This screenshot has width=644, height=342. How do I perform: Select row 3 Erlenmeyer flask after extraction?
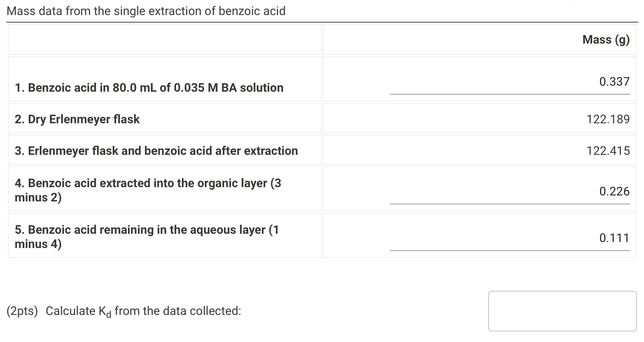point(156,150)
